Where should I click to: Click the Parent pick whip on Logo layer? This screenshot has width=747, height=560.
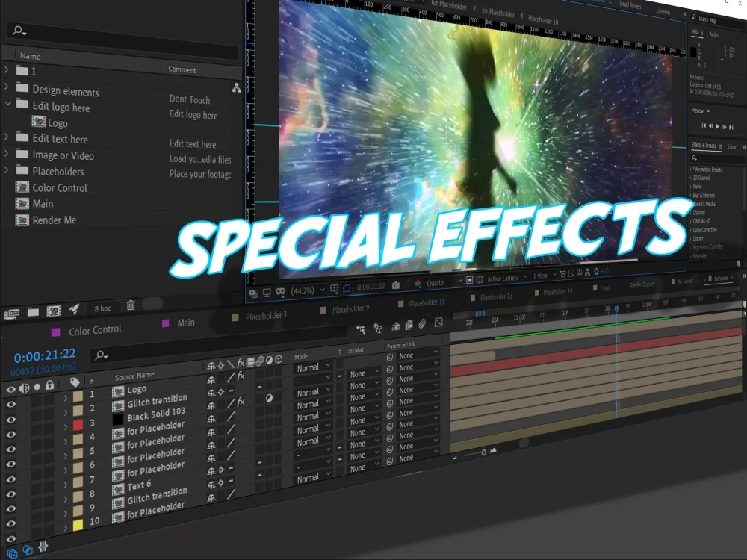coord(390,357)
